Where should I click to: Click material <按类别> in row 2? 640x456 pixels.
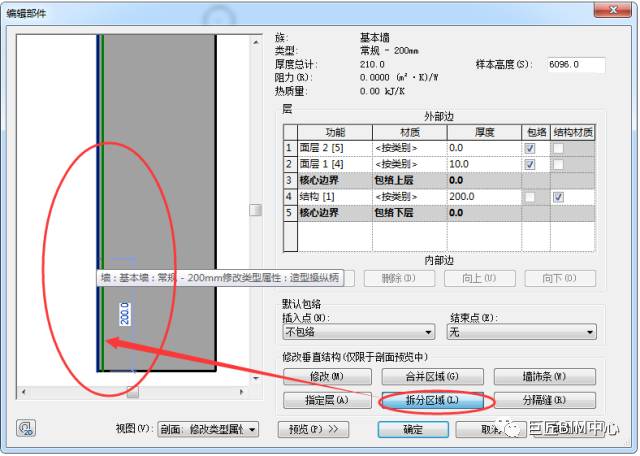(409, 165)
